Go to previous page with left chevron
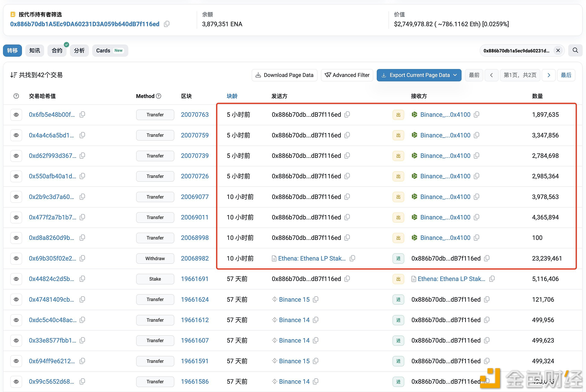The image size is (586, 392). [x=492, y=75]
